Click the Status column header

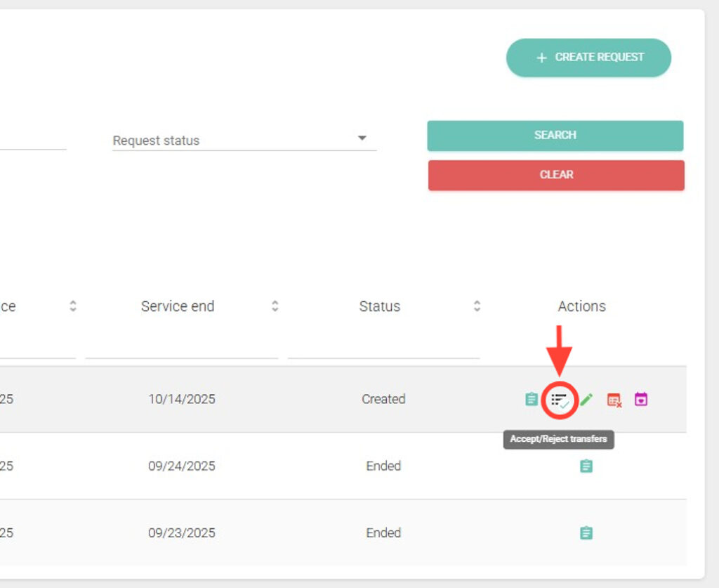tap(379, 306)
